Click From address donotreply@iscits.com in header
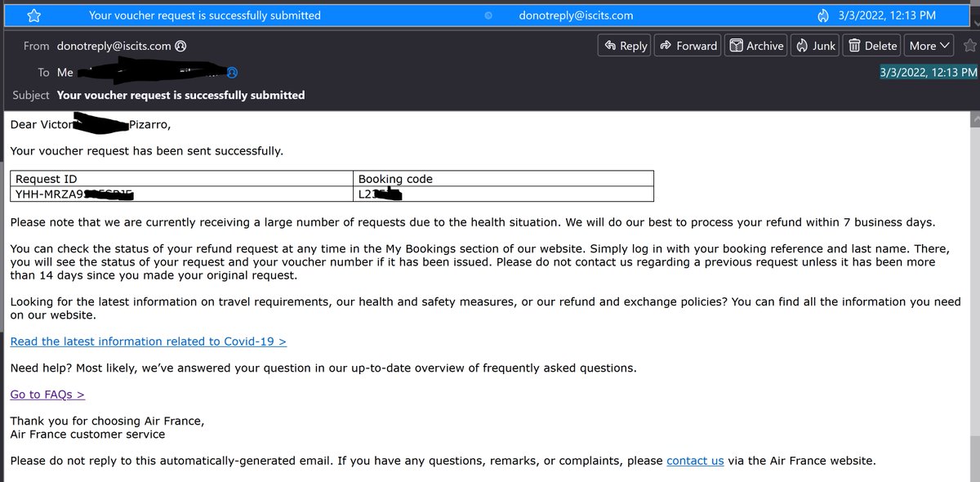The width and height of the screenshot is (980, 482). click(114, 47)
